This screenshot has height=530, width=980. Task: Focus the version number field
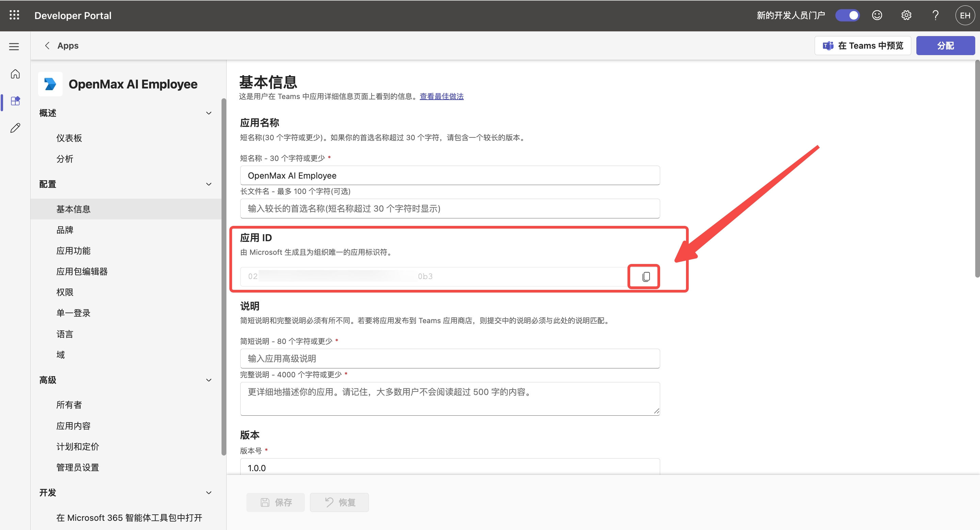point(450,467)
